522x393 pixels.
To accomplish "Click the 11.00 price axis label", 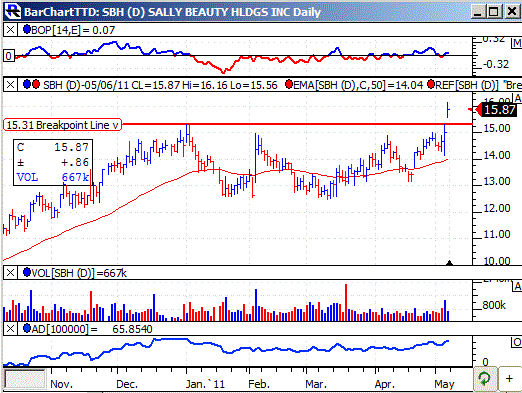I will pos(497,234).
